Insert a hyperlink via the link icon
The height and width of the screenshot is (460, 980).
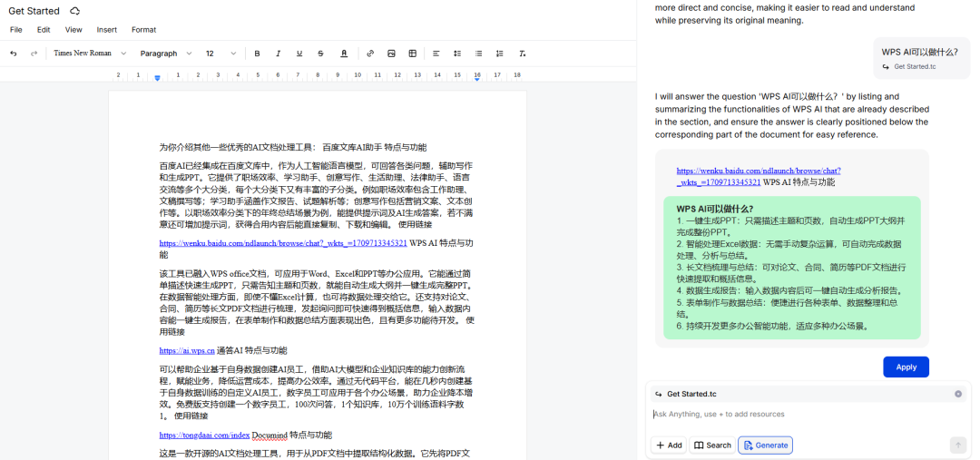tap(370, 54)
